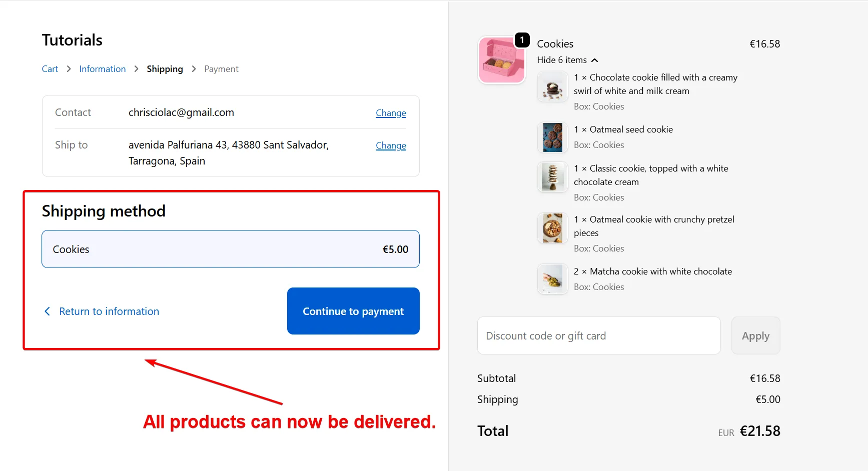This screenshot has width=868, height=471.
Task: Click the matcha cookie thumbnail
Action: (x=552, y=279)
